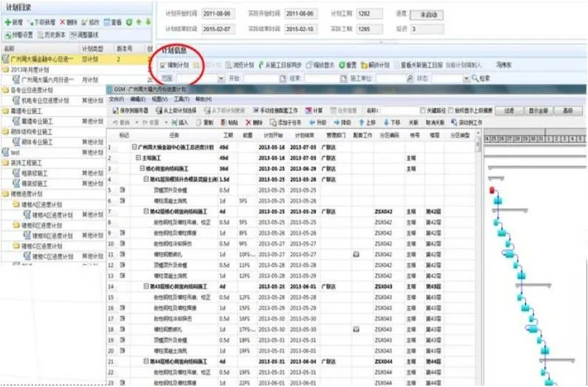Collapse the 主塔施工 task group
588x387 pixels.
point(138,158)
